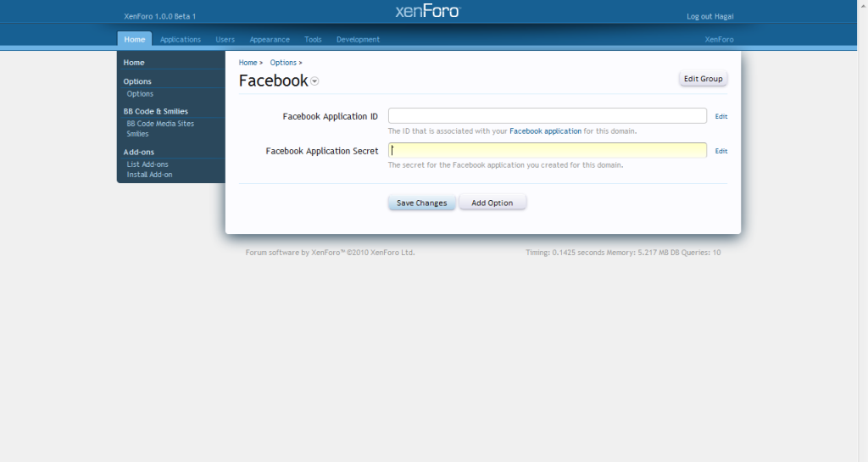Focus the Facebook Application ID field
Viewport: 868px width, 462px height.
click(x=548, y=115)
